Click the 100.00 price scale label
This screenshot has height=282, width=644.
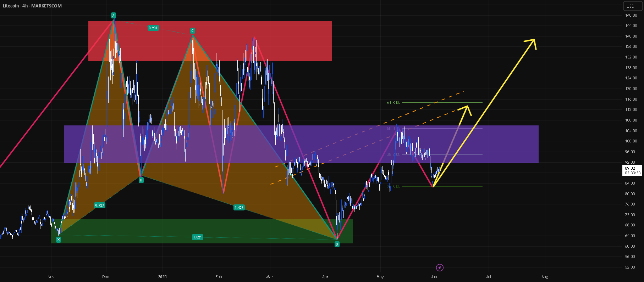pyautogui.click(x=631, y=141)
